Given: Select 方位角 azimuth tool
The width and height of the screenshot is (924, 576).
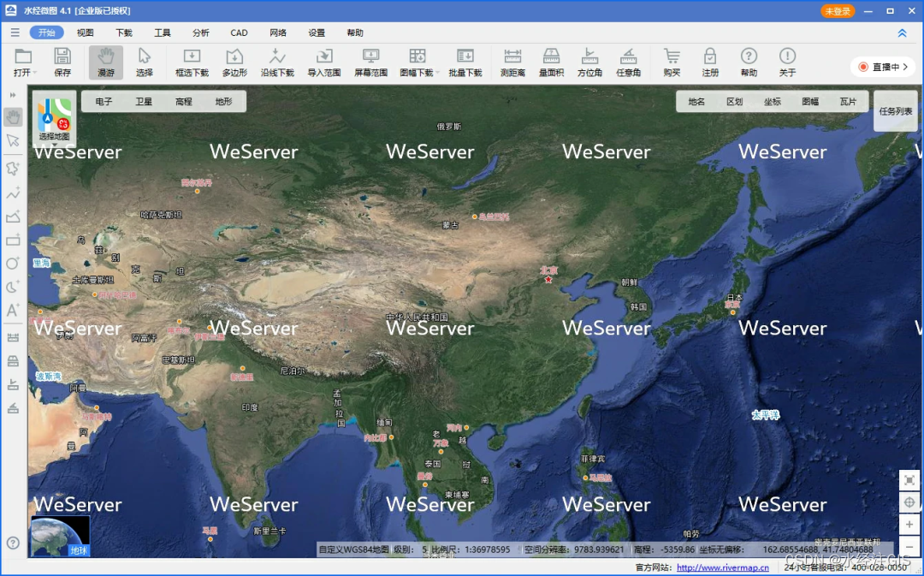Looking at the screenshot, I should click(x=589, y=62).
